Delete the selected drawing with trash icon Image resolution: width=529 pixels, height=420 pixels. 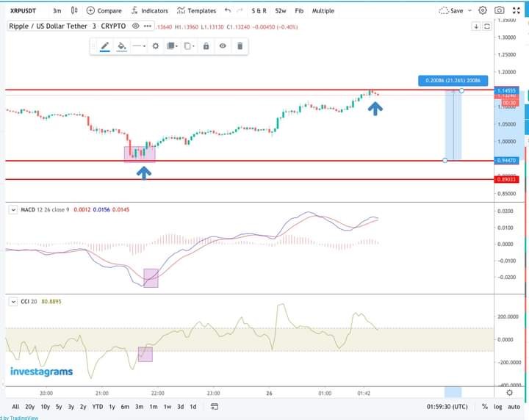240,46
